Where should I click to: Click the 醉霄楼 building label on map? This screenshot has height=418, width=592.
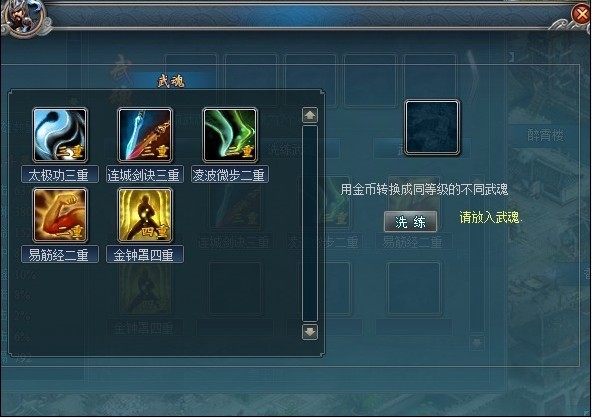(x=545, y=135)
